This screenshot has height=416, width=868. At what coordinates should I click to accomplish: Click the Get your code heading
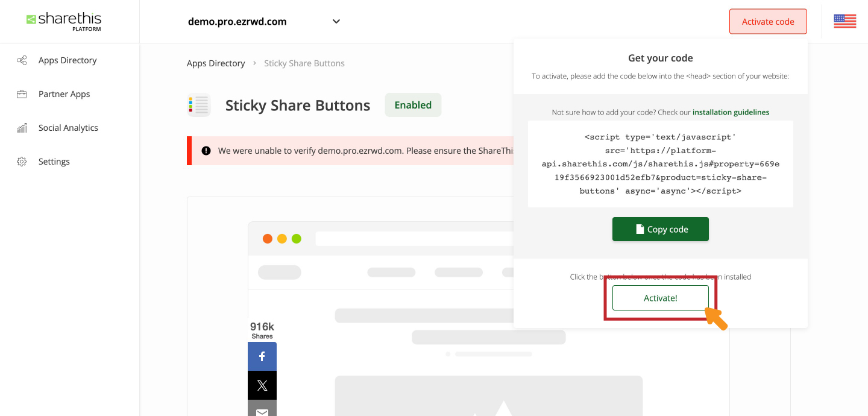point(661,58)
